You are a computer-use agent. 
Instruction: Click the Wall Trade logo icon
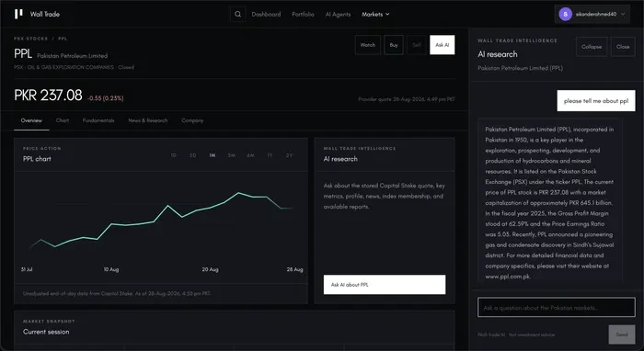(18, 14)
